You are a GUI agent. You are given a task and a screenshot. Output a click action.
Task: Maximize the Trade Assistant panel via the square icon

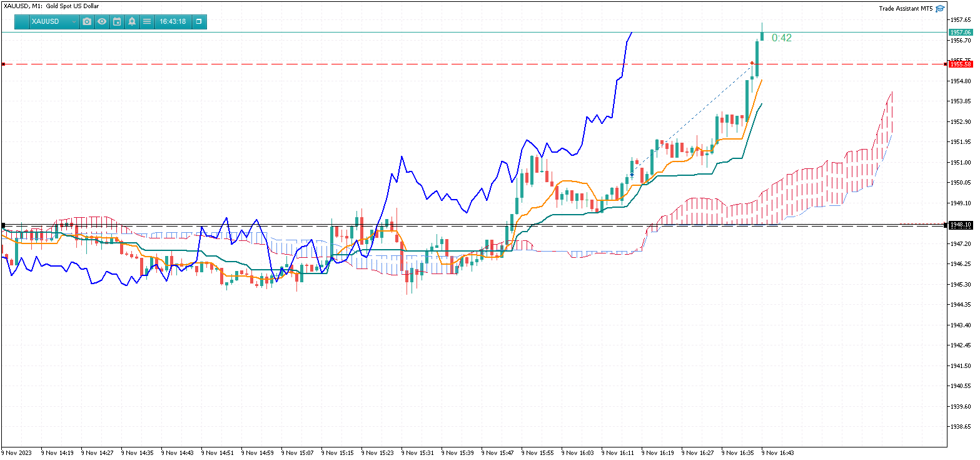[199, 21]
